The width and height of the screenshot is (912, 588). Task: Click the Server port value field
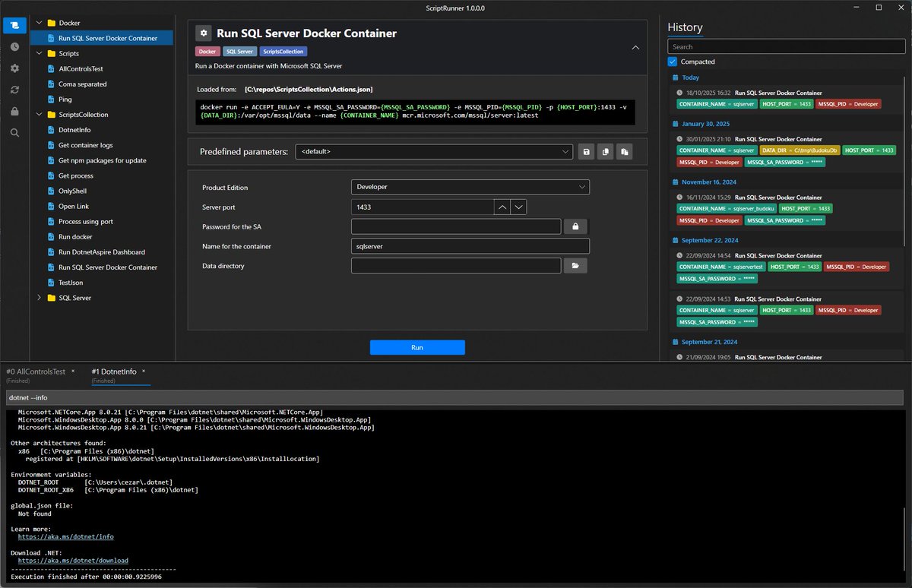(423, 207)
